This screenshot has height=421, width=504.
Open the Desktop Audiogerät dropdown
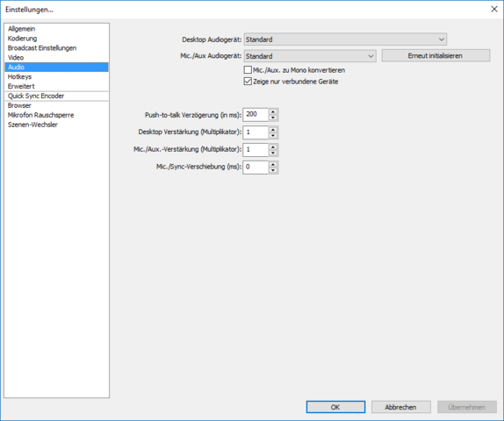(345, 39)
